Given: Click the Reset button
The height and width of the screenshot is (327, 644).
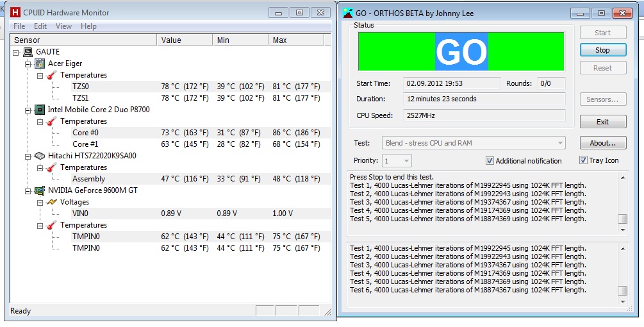Looking at the screenshot, I should 603,68.
